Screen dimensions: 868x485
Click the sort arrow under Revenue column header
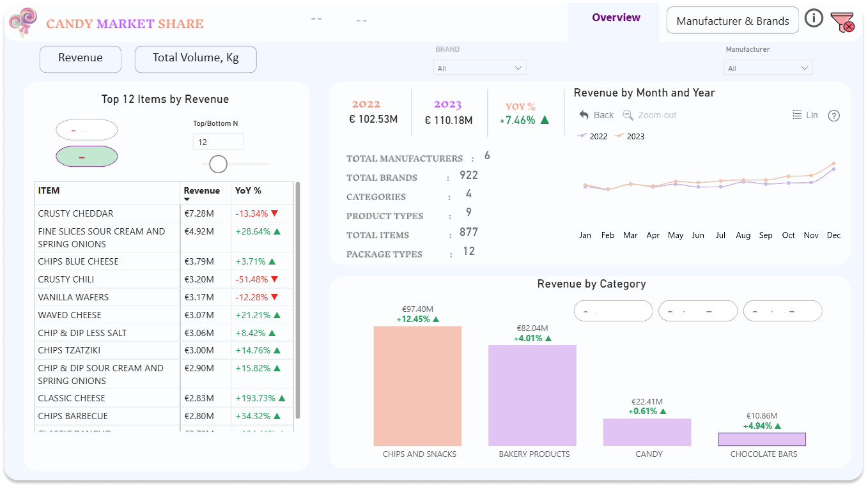(x=187, y=200)
